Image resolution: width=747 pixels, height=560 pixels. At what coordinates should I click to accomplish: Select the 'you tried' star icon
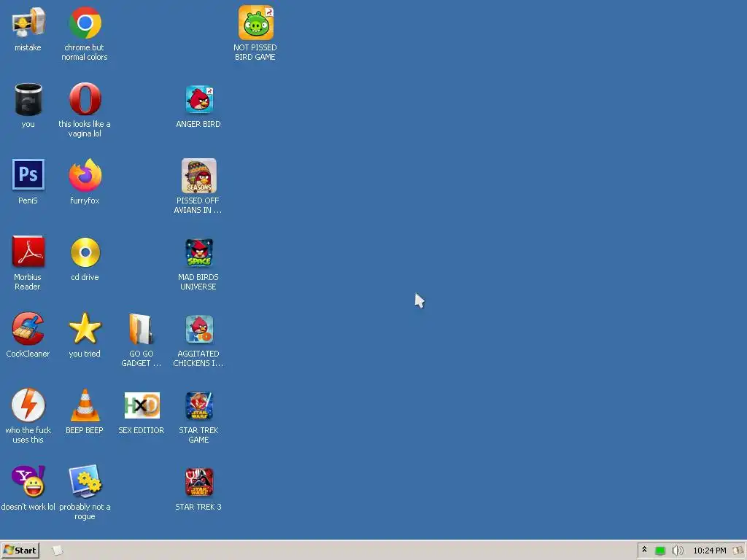(85, 329)
